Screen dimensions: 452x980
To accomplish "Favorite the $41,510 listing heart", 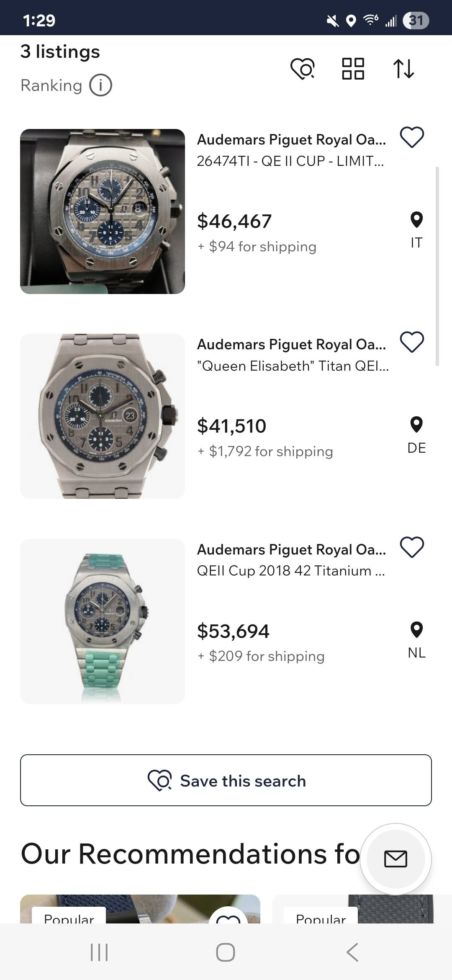I will tap(412, 342).
